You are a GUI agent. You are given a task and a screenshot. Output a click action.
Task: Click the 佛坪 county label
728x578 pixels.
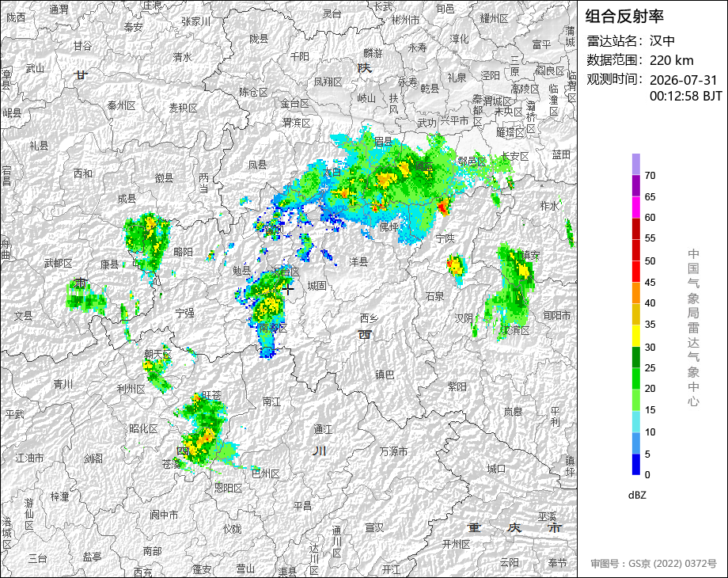pyautogui.click(x=389, y=227)
